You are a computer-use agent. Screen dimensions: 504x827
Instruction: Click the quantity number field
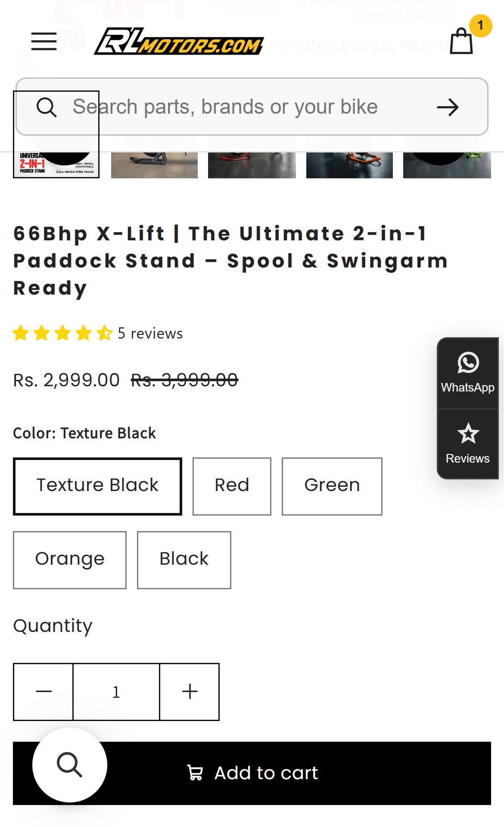click(x=116, y=692)
